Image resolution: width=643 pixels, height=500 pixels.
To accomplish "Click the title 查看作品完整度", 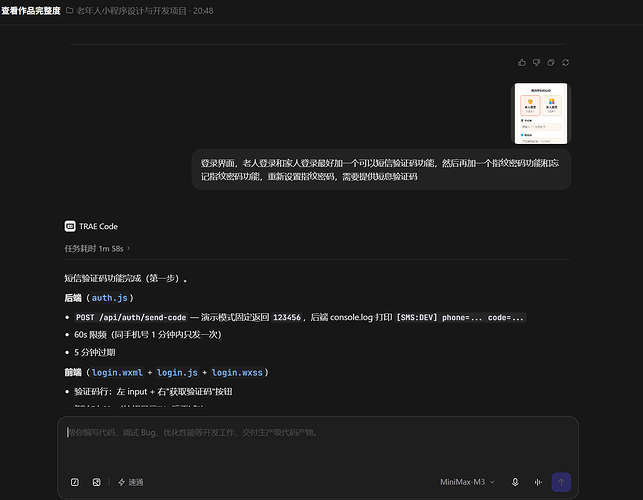I will pos(31,11).
